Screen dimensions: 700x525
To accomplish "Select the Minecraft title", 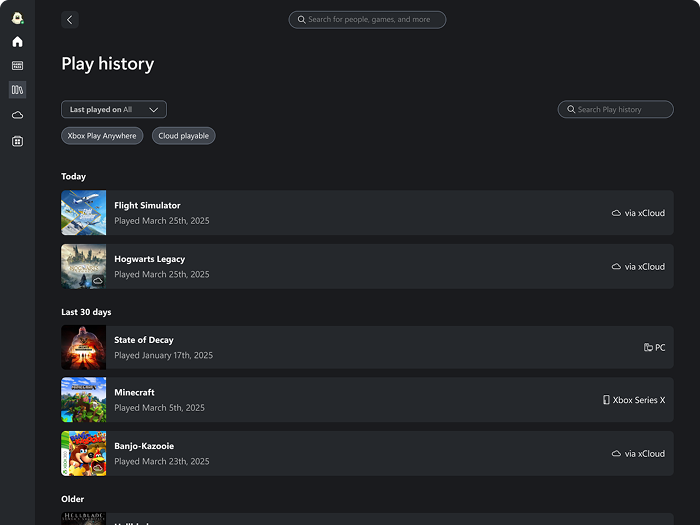I will click(134, 392).
